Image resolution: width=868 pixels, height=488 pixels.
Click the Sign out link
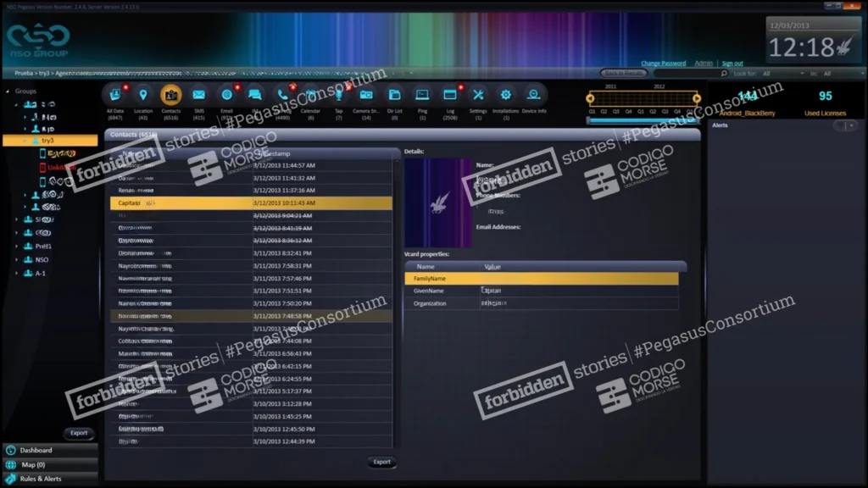732,64
